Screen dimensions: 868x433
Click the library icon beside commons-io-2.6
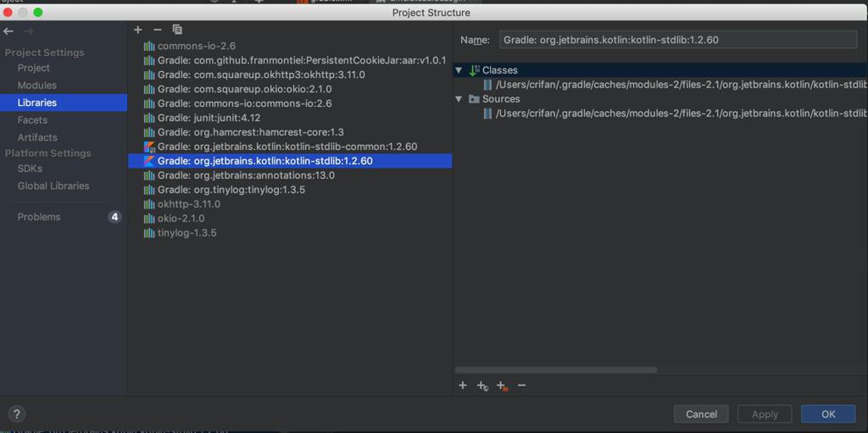149,46
